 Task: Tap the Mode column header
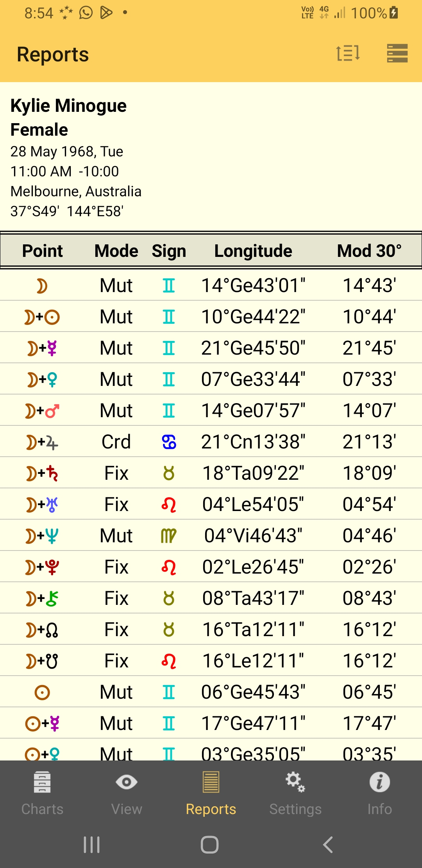116,251
